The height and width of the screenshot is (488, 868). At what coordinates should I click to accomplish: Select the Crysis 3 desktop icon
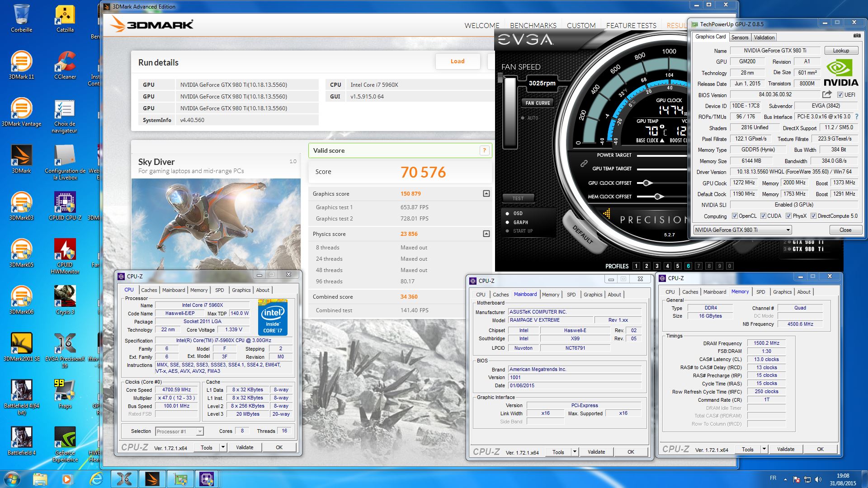65,300
